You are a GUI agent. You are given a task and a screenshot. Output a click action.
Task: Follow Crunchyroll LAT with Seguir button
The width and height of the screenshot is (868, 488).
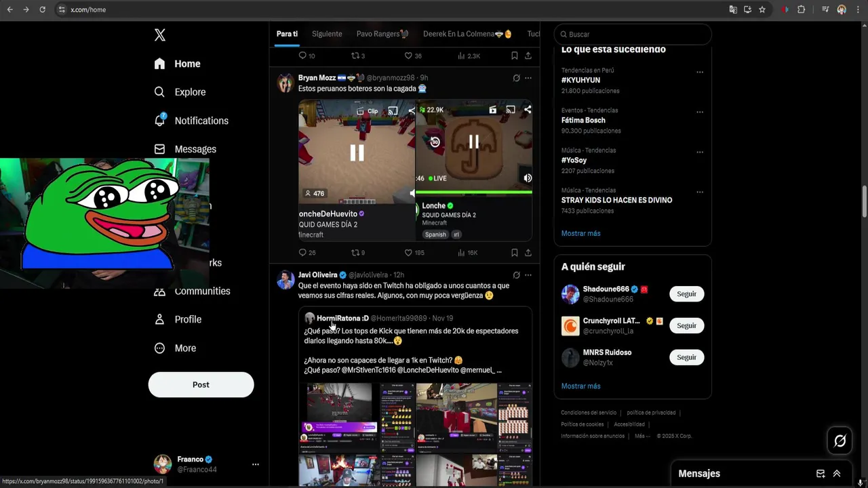click(x=686, y=325)
